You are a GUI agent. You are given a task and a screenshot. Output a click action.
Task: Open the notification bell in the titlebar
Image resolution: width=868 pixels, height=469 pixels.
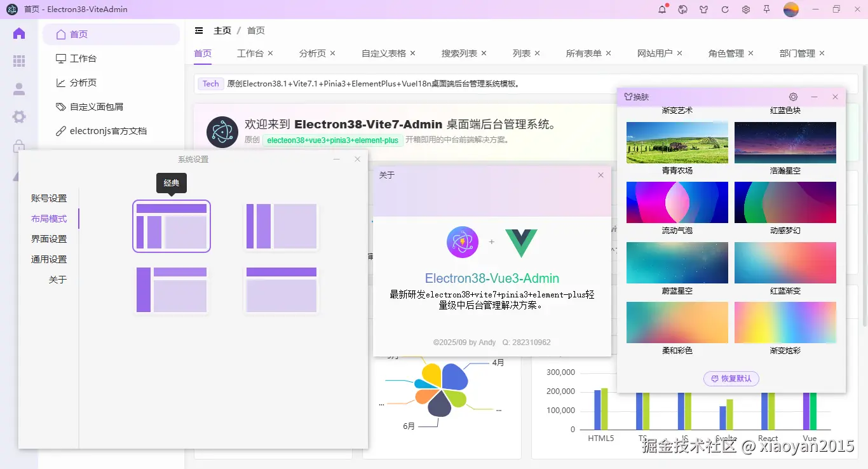coord(661,9)
